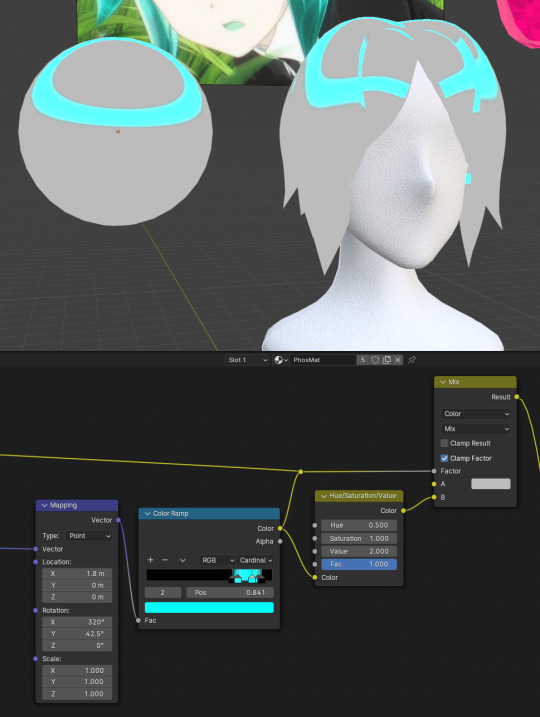Open the Color Ramp tools chevron menu

[x=182, y=560]
